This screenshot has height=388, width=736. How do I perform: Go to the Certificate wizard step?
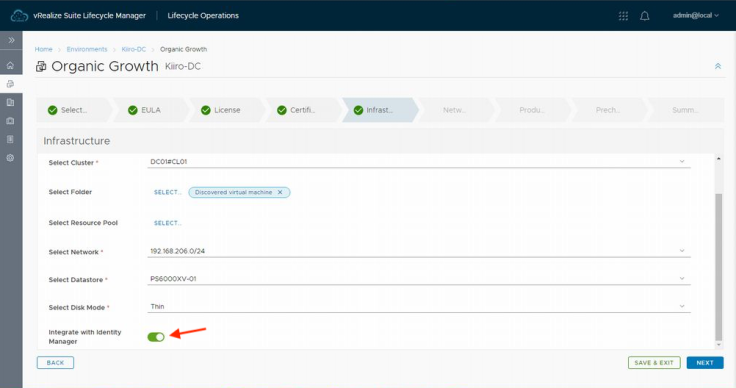303,110
